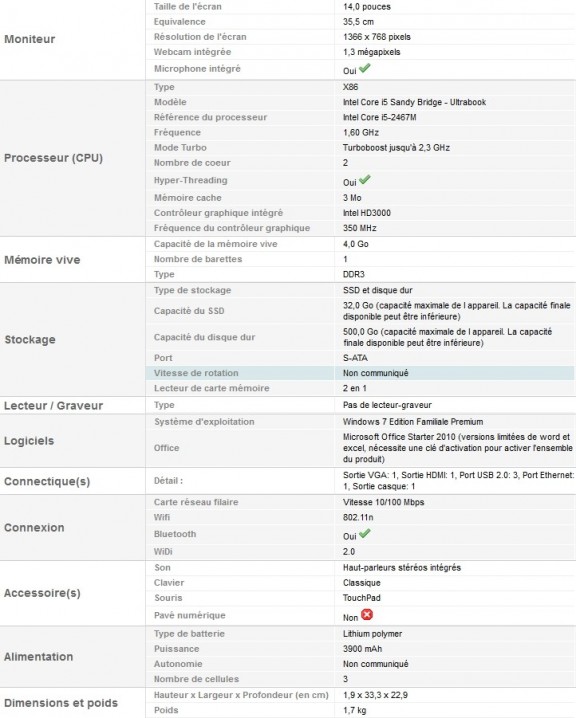Viewport: 576px width, 718px height.
Task: Select the highlighted Vitesse de rotation row
Action: click(359, 373)
